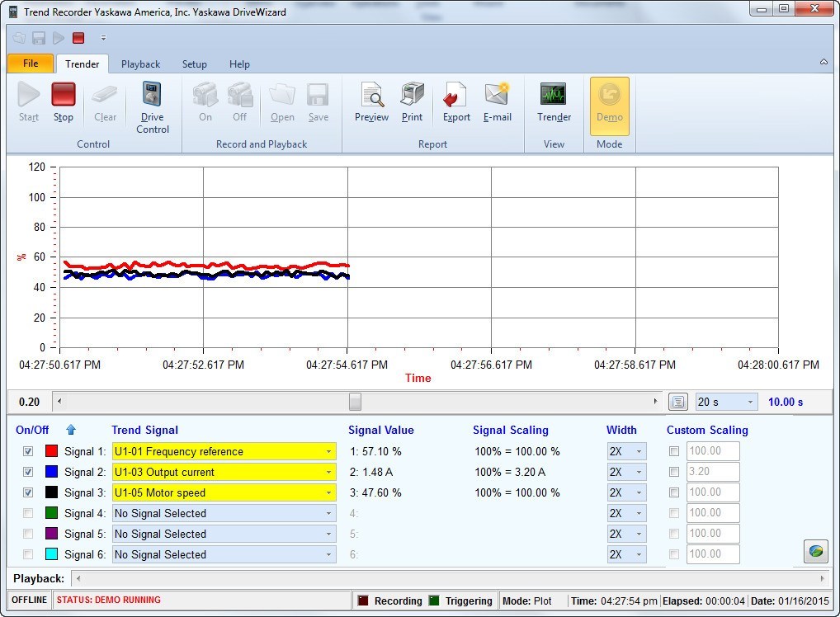Open the 20 s time span dropdown
Screen dimensions: 840x617
coord(726,402)
